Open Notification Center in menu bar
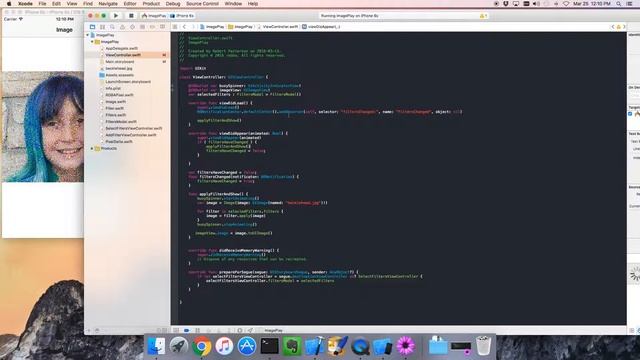 click(630, 4)
